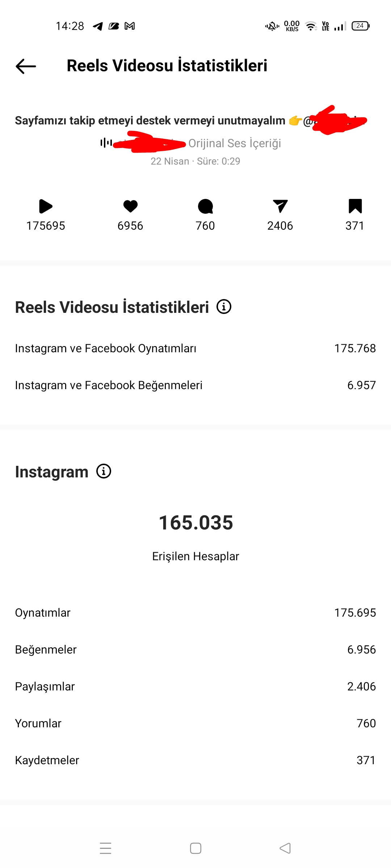Image resolution: width=391 pixels, height=868 pixels.
Task: Open info icon beside Reels Videosu İstatistikleri
Action: (x=224, y=307)
